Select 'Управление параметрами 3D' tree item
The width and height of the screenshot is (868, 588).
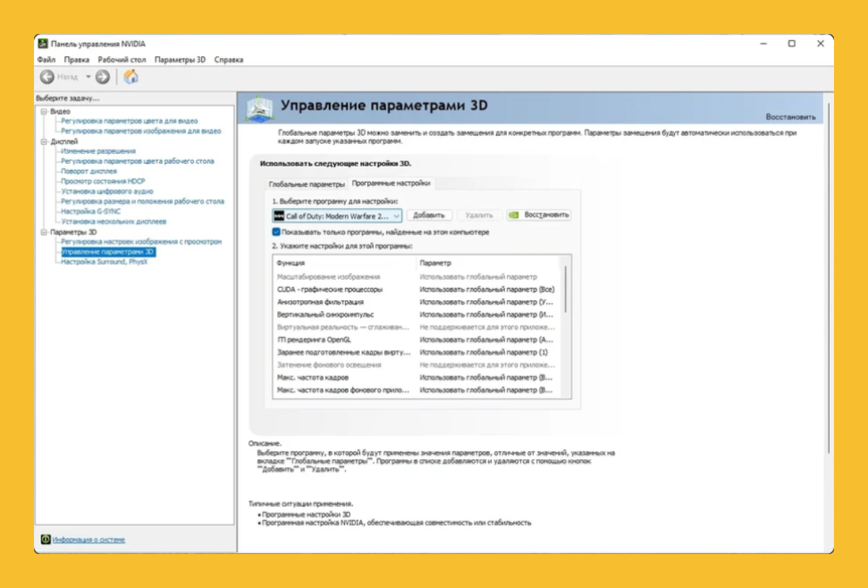pyautogui.click(x=108, y=252)
